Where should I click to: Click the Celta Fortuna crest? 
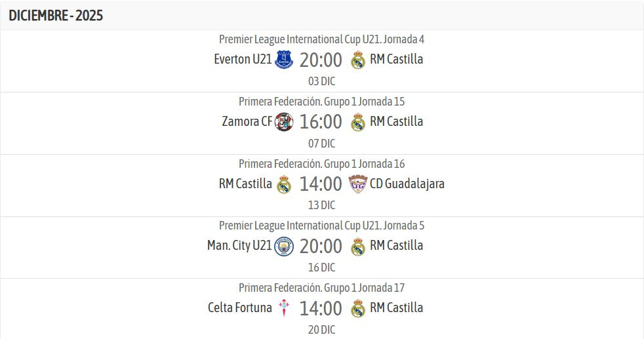pos(284,308)
